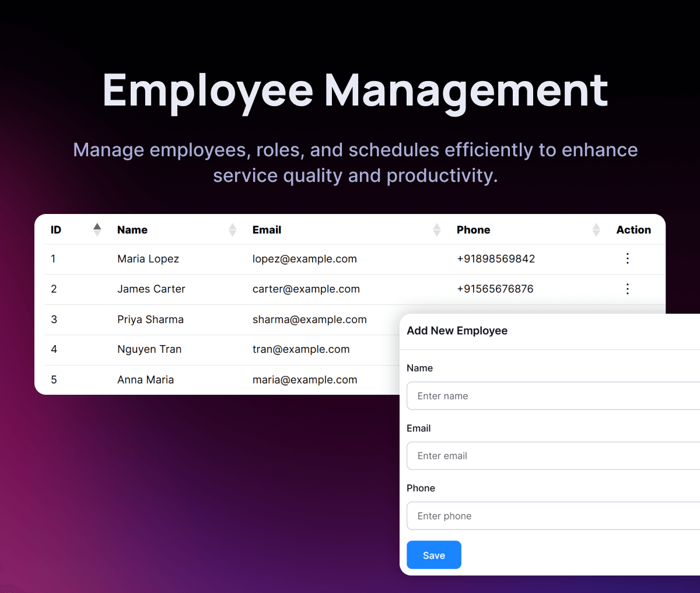Click email carter@example.com
The width and height of the screenshot is (700, 593).
pos(306,289)
